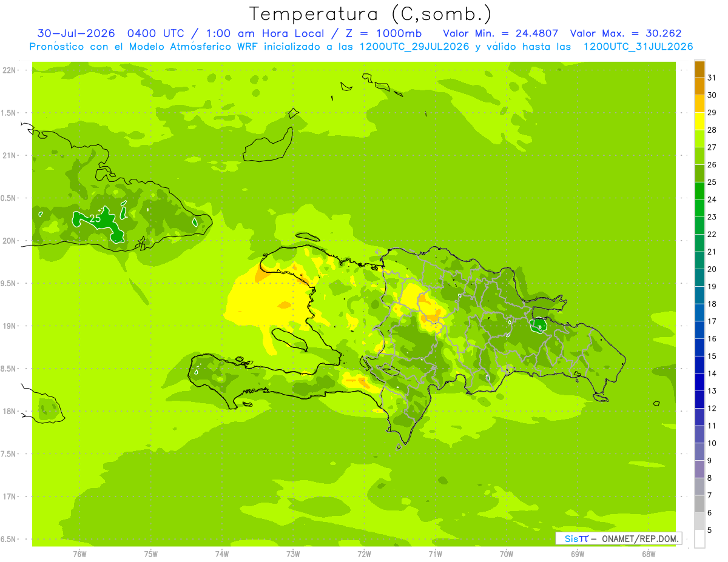Image resolution: width=728 pixels, height=562 pixels.
Task: Click the '73W' longitude axis label
Action: (x=293, y=554)
